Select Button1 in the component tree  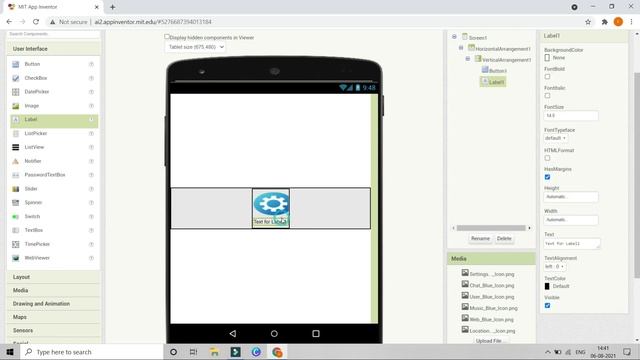tap(494, 71)
